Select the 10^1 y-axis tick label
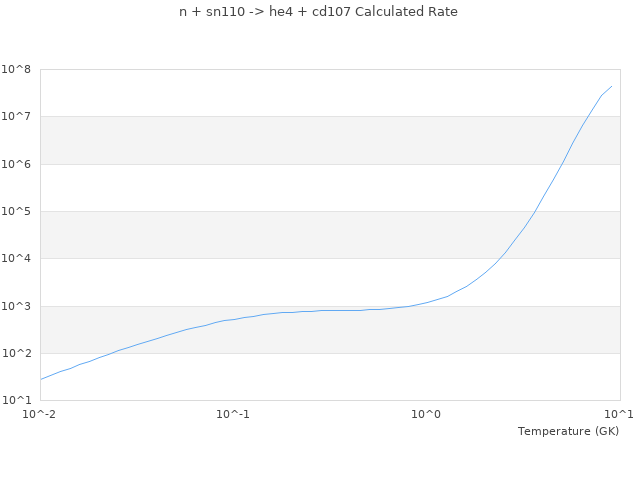 point(17,401)
